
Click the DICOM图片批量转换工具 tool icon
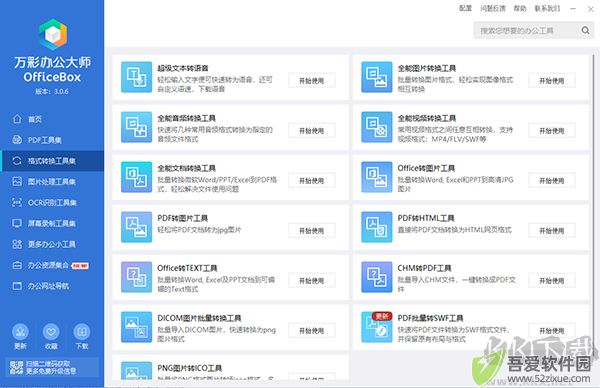point(136,327)
